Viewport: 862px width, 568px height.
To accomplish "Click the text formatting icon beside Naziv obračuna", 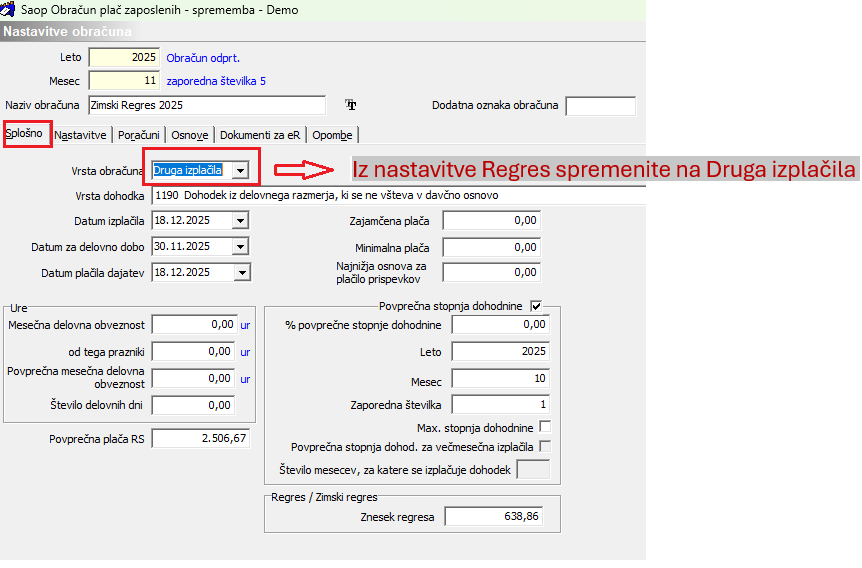I will click(351, 104).
